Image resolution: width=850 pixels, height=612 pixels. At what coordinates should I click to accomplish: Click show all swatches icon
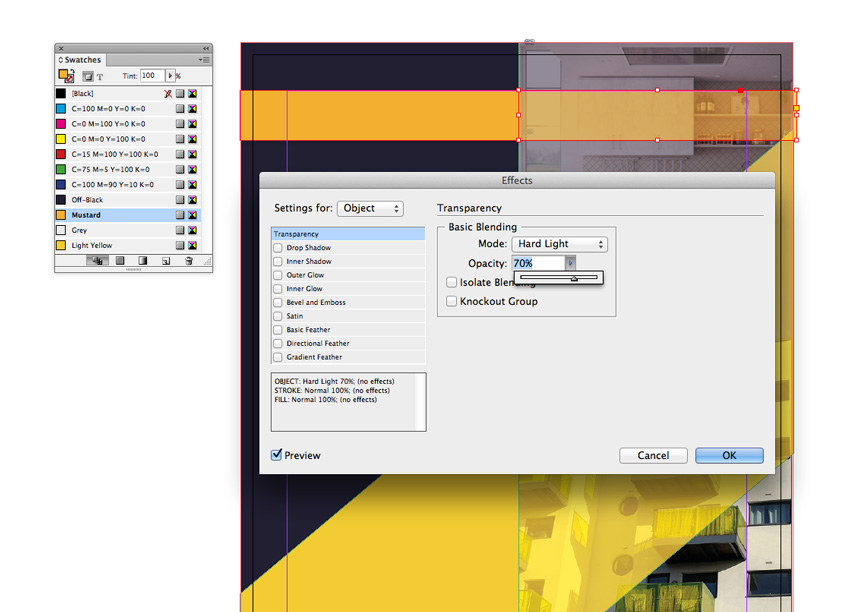click(97, 261)
